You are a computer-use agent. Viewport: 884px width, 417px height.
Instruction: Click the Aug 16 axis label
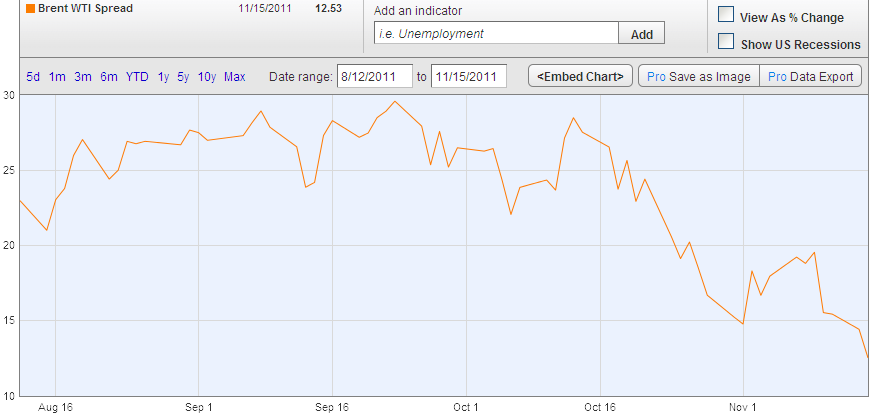[55, 407]
